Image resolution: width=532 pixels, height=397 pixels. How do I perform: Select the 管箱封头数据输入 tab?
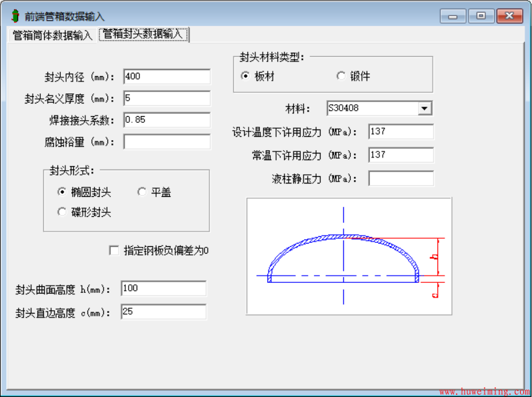143,34
